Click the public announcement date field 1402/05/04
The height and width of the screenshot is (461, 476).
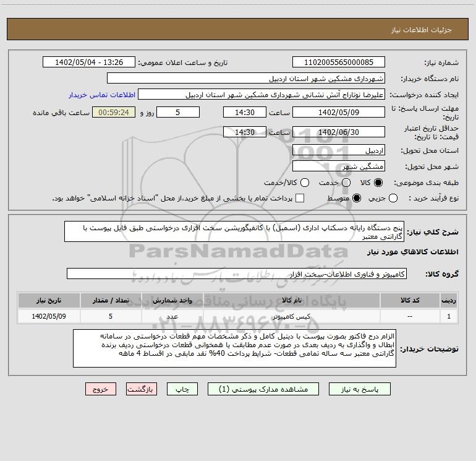[89, 62]
